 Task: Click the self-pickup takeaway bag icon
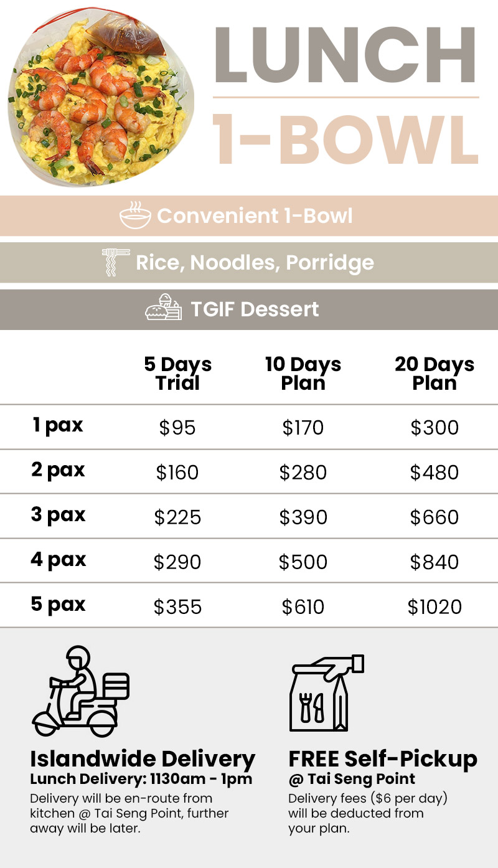[x=327, y=693]
